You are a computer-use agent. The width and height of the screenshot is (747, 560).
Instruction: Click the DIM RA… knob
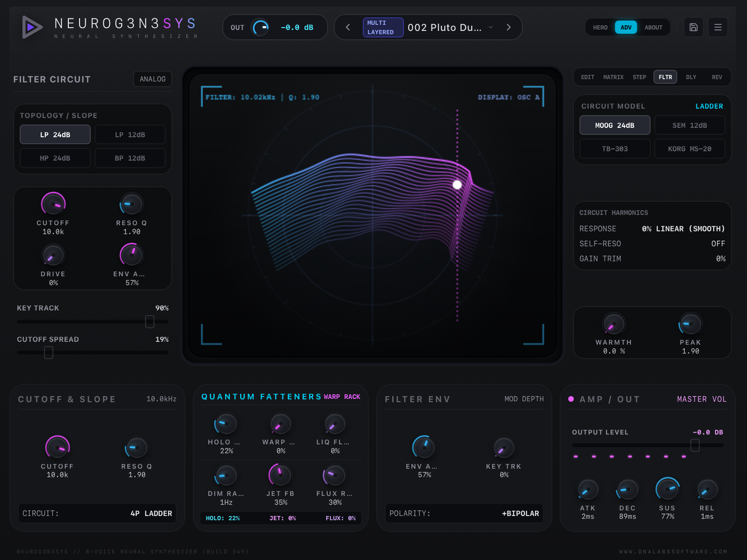(x=226, y=475)
